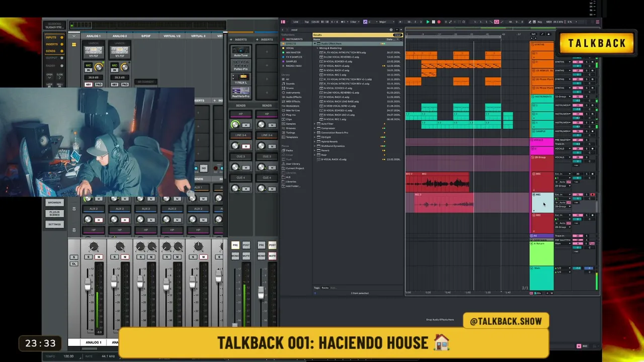The height and width of the screenshot is (362, 644).
Task: Click the Analog 1 channel fader
Action: (88, 285)
